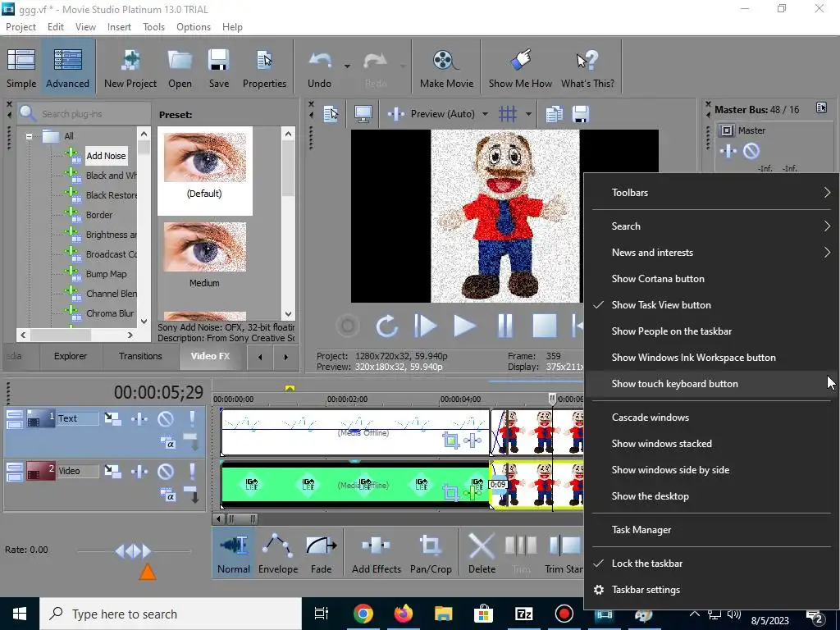
Task: Toggle loop playback in the preview
Action: 386,326
